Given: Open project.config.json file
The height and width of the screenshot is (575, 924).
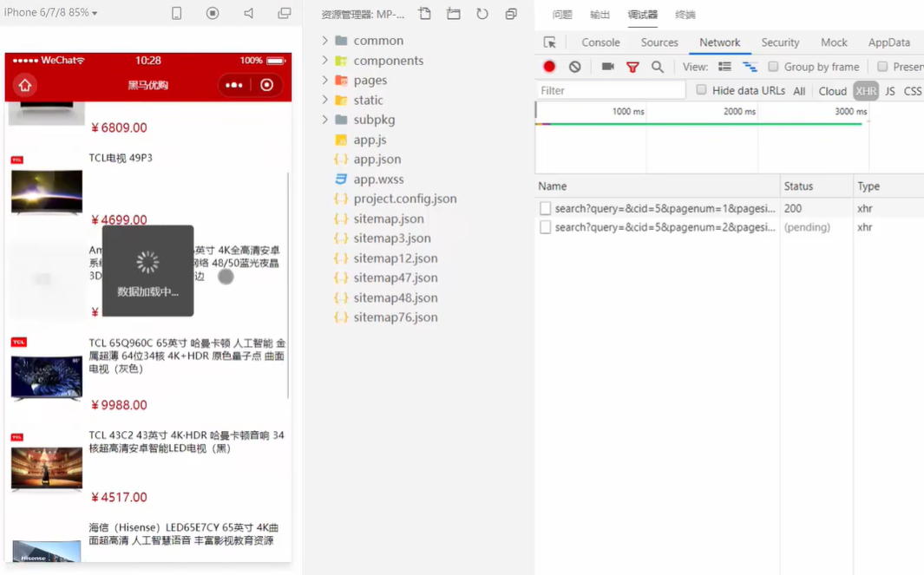Looking at the screenshot, I should click(405, 199).
